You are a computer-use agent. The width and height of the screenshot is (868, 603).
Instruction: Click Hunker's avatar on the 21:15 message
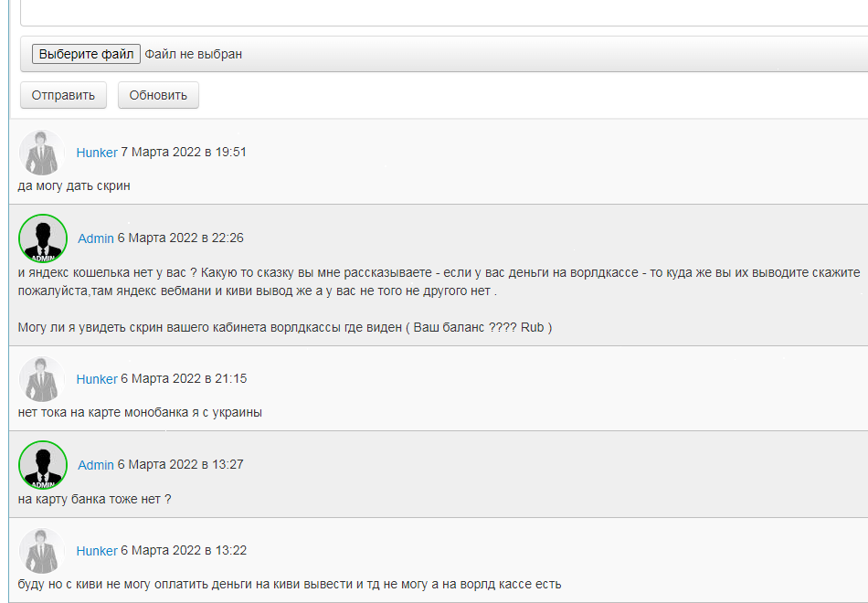pos(40,379)
